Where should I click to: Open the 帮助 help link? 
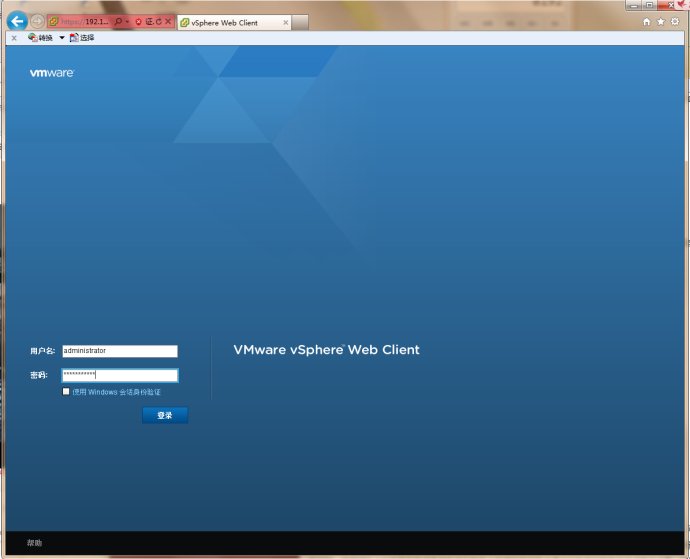tap(34, 543)
